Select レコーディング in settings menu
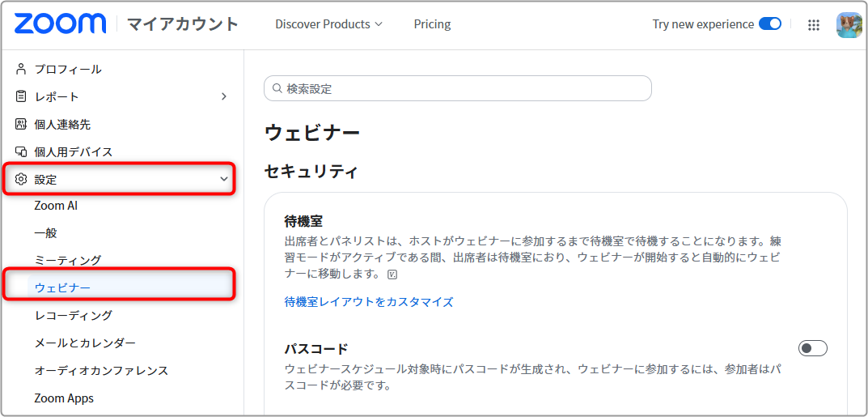868x417 pixels. [x=73, y=316]
